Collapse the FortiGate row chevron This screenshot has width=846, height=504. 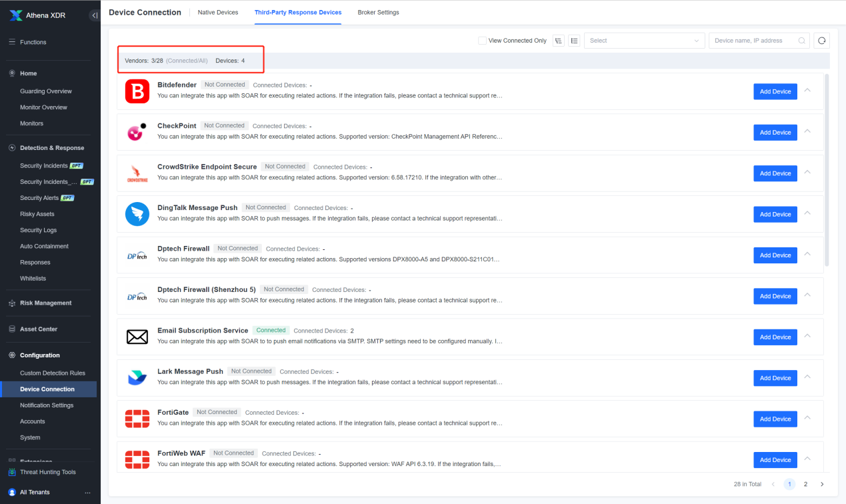[807, 417]
